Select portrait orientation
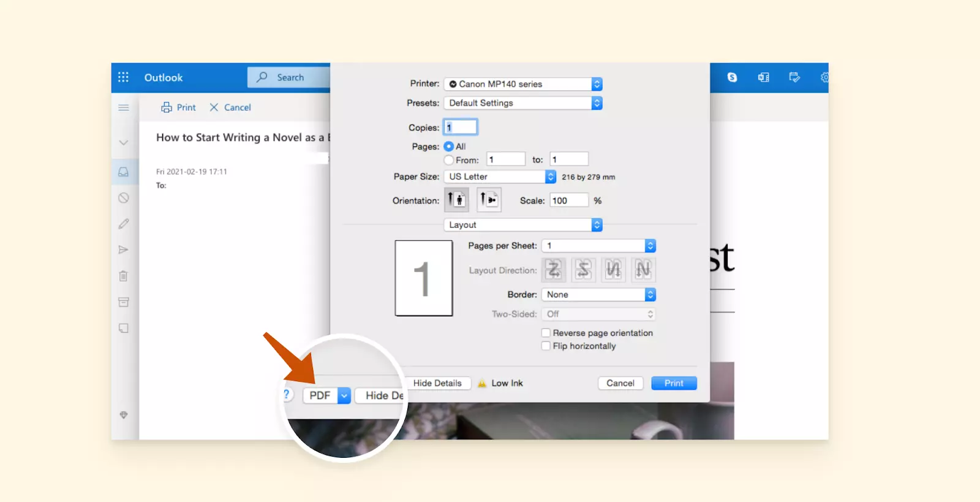The width and height of the screenshot is (980, 502). (456, 200)
